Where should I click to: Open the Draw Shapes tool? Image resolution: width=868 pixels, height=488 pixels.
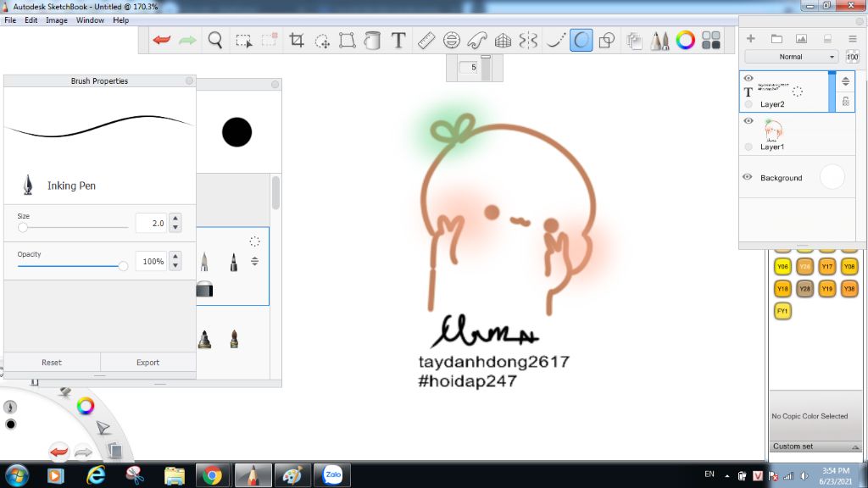tap(607, 40)
